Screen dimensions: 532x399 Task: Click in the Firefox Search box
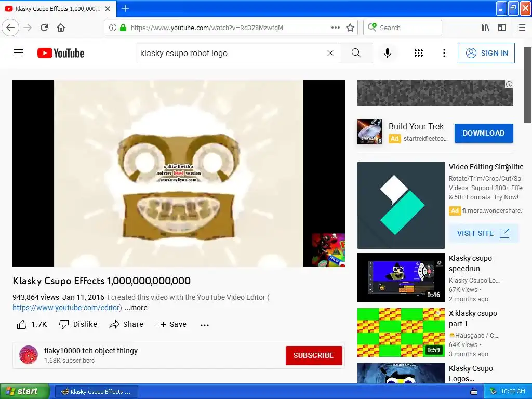(403, 28)
